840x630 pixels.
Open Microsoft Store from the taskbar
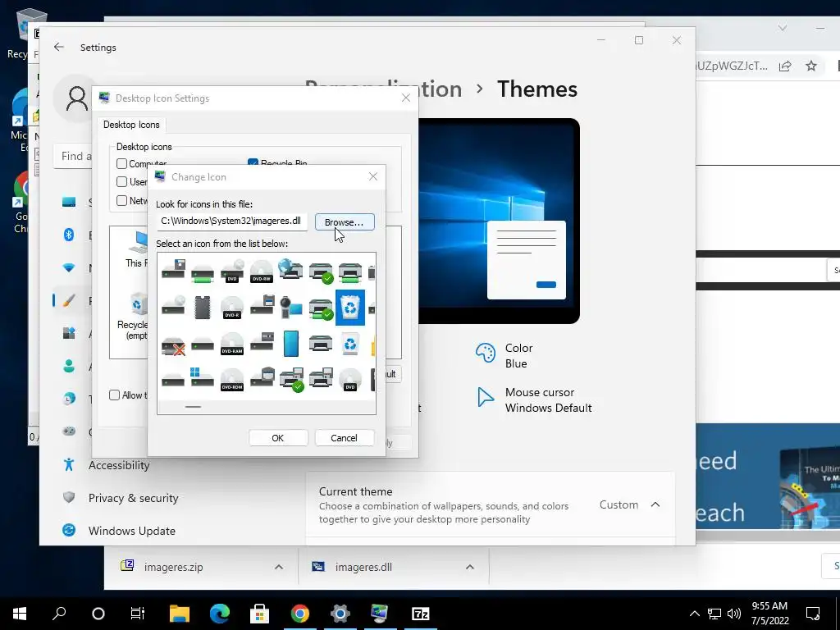259,614
